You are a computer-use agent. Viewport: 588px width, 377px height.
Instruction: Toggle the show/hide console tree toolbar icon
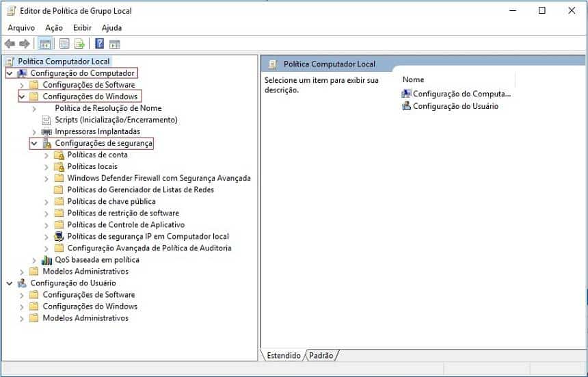[x=45, y=44]
